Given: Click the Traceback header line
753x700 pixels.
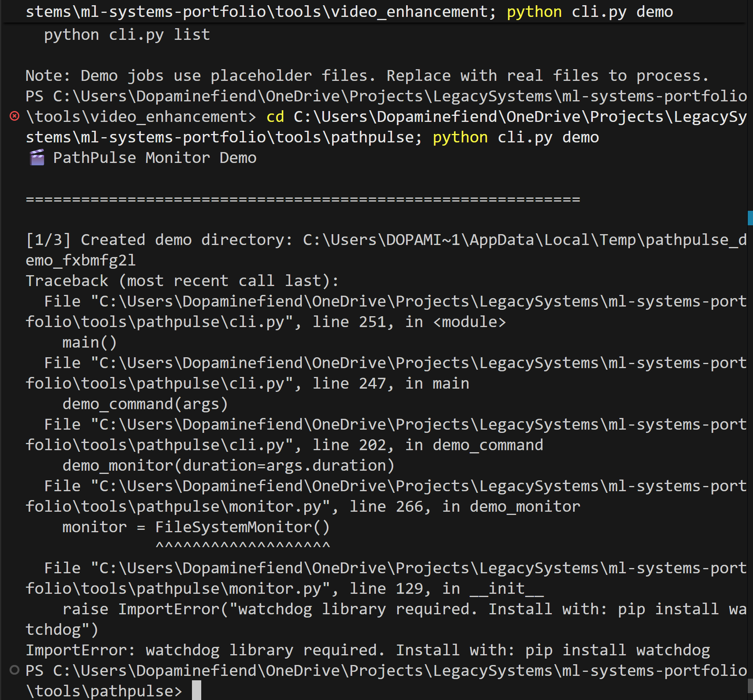Looking at the screenshot, I should [x=181, y=280].
